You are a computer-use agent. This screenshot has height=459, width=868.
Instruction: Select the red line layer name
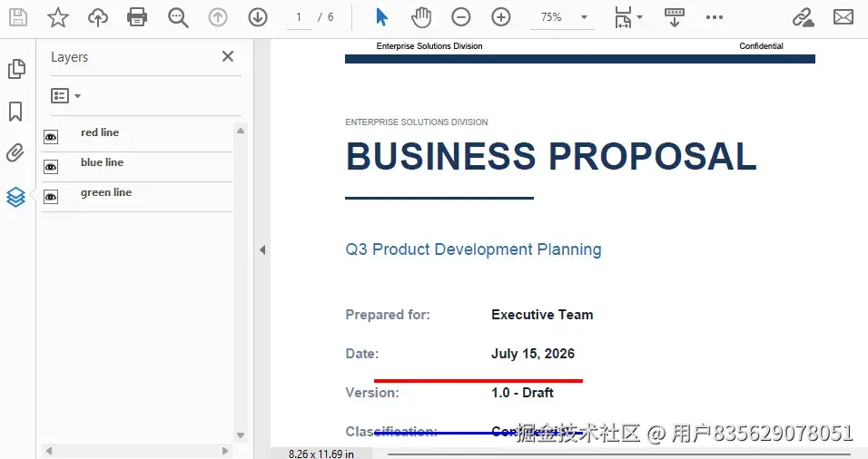(x=100, y=132)
